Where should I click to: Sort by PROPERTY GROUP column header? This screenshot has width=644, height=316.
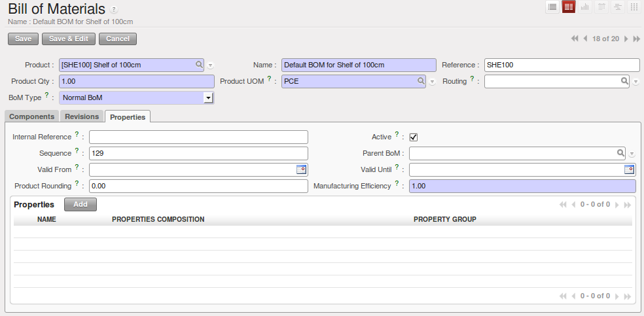(x=445, y=220)
